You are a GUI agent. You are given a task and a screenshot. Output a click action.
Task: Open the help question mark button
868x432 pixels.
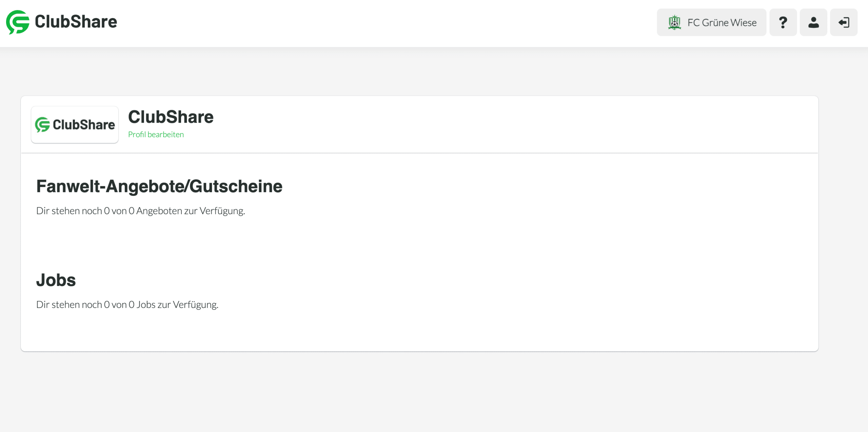783,22
